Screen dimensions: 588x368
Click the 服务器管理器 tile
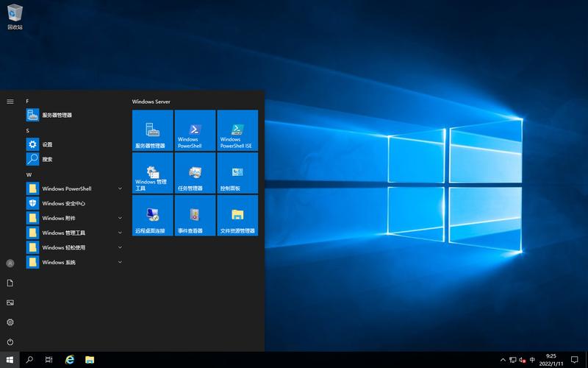pyautogui.click(x=153, y=130)
